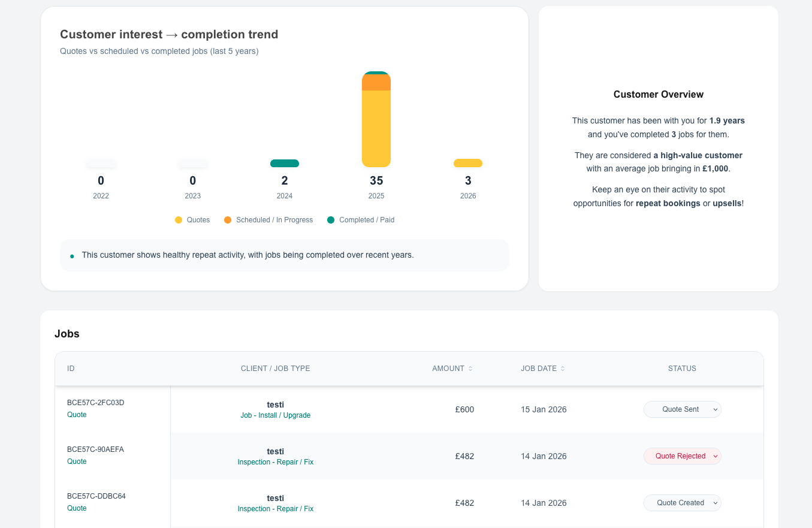Image resolution: width=812 pixels, height=528 pixels.
Task: Select the teal 2024 bar in the chart
Action: click(x=284, y=162)
